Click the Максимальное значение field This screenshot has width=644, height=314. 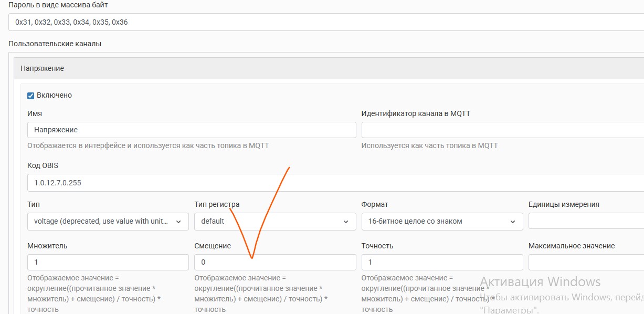[x=586, y=262]
